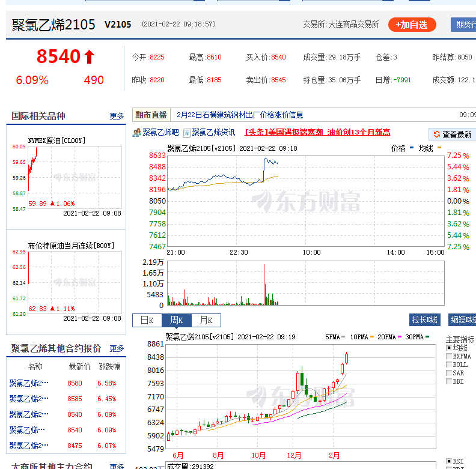This screenshot has height=469, width=476.
Task: Click the 均线 orange legend marker
Action: (439, 148)
